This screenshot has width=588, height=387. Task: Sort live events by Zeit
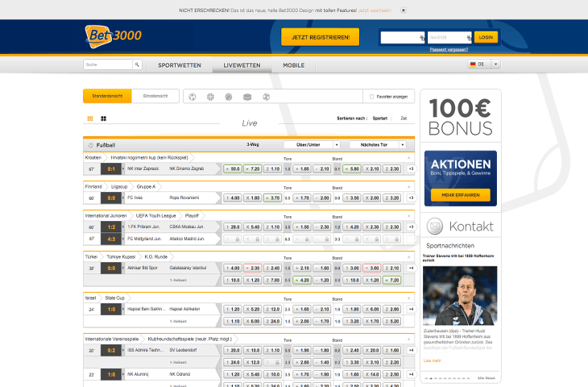click(x=404, y=119)
